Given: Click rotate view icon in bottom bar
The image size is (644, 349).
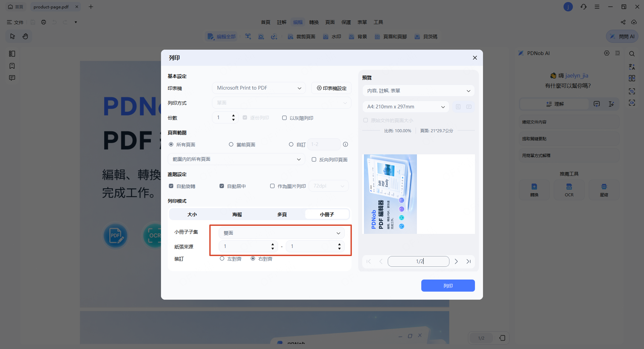Looking at the screenshot, I should 502,338.
